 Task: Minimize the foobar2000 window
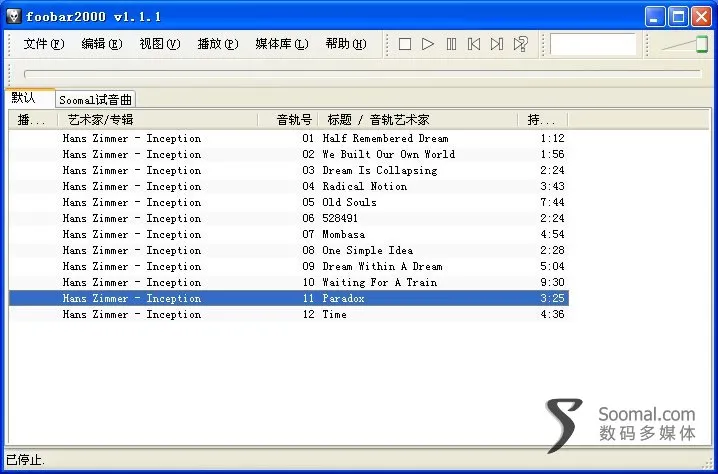[x=655, y=17]
